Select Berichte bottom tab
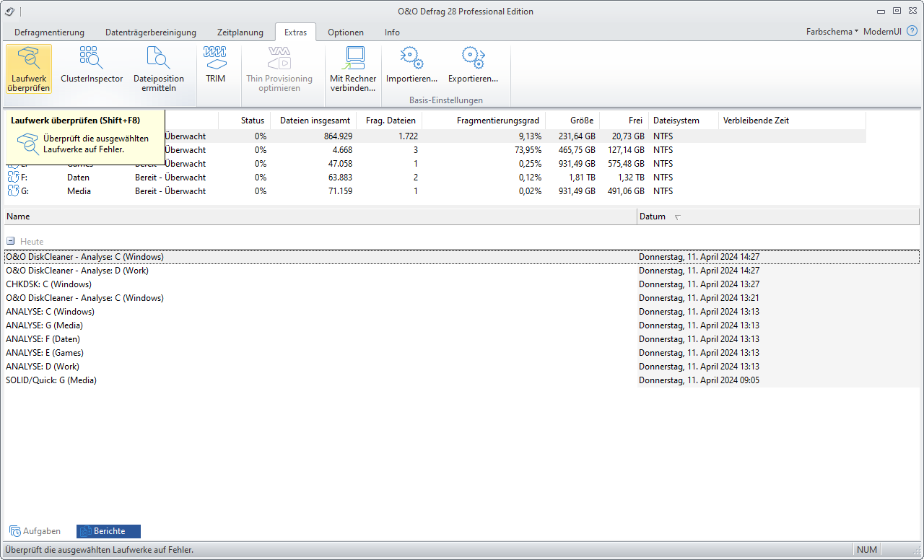 [x=108, y=531]
